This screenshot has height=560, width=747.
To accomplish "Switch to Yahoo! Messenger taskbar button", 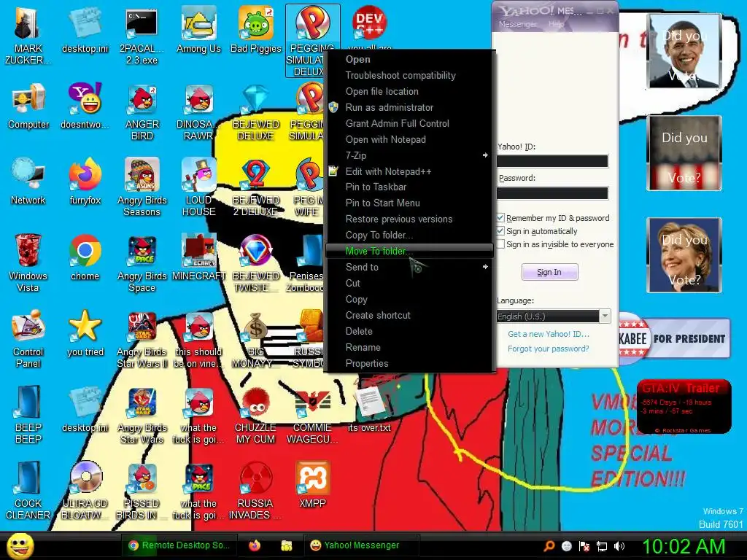I will tap(361, 545).
